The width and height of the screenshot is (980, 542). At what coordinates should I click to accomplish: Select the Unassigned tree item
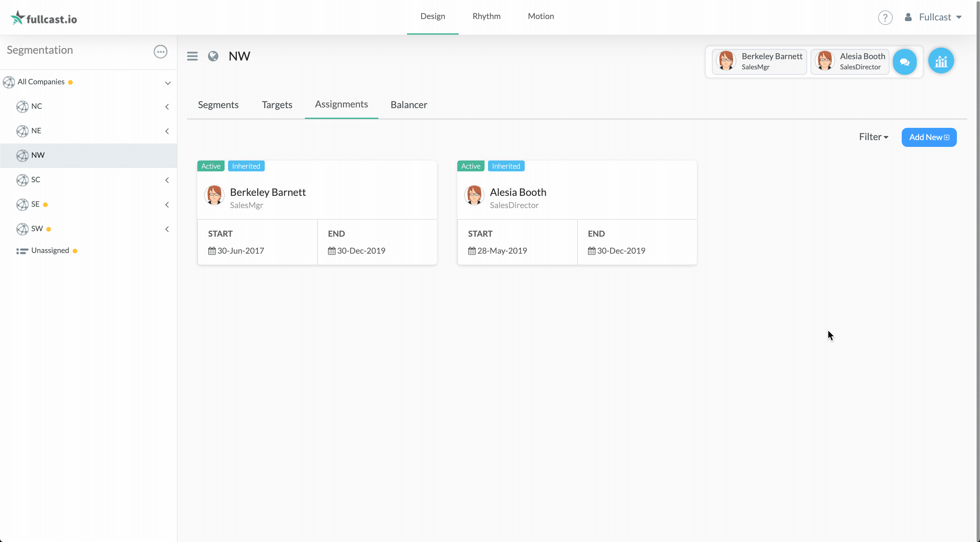click(x=50, y=251)
